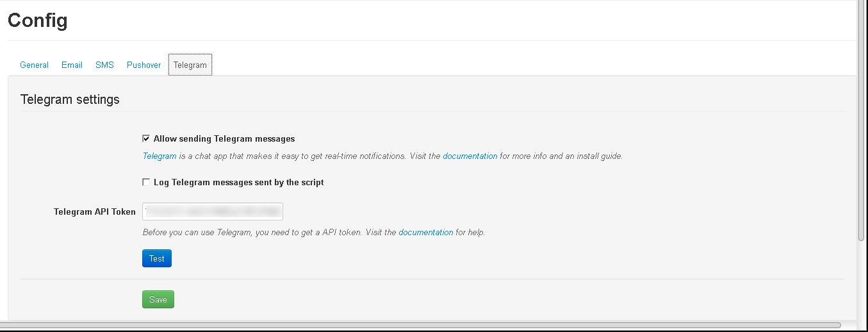Screen dimensions: 868x332
Task: Click the "Log Telegram messages sent by the script" label
Action: pos(238,182)
